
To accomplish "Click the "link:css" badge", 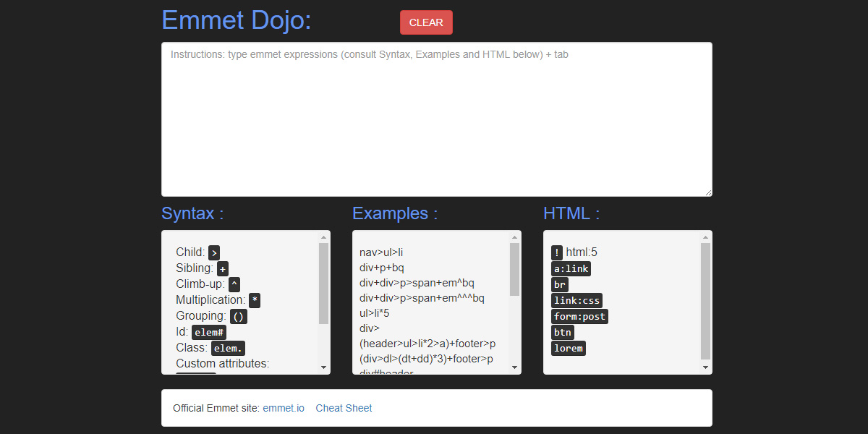I will click(x=577, y=300).
